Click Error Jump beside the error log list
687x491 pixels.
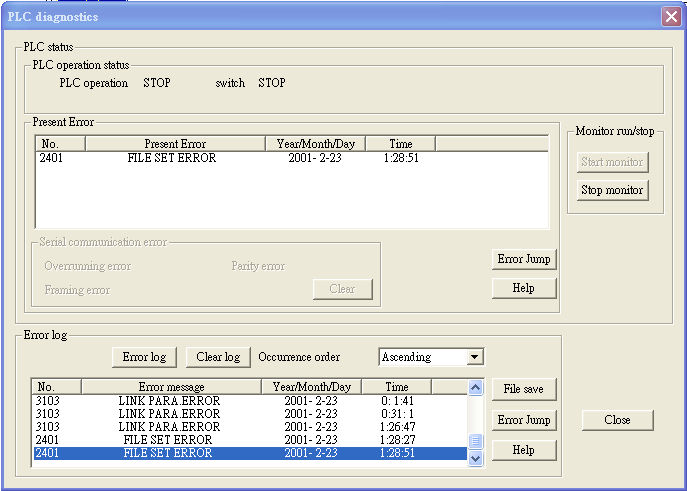[x=524, y=420]
